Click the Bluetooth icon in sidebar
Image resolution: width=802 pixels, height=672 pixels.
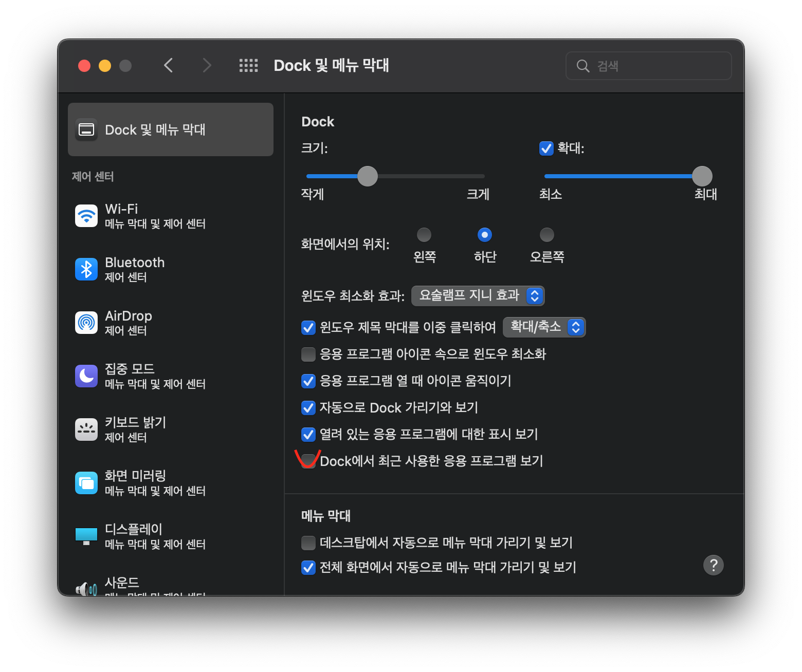click(86, 269)
